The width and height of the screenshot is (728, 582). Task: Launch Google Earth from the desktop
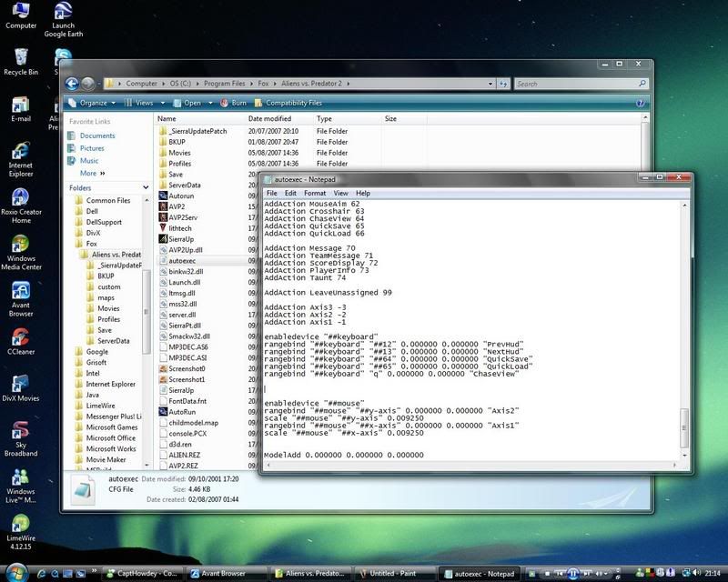(x=63, y=19)
